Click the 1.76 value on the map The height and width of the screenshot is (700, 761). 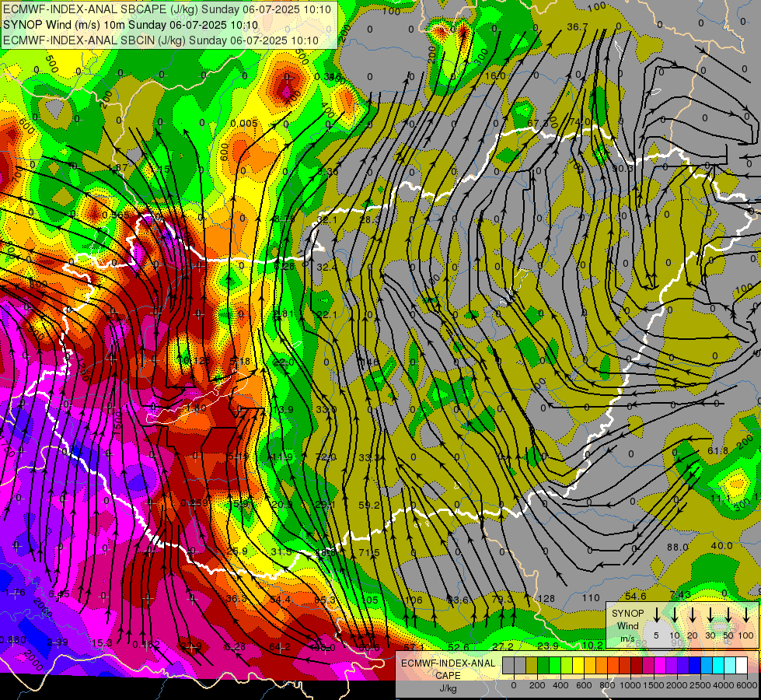[15, 592]
